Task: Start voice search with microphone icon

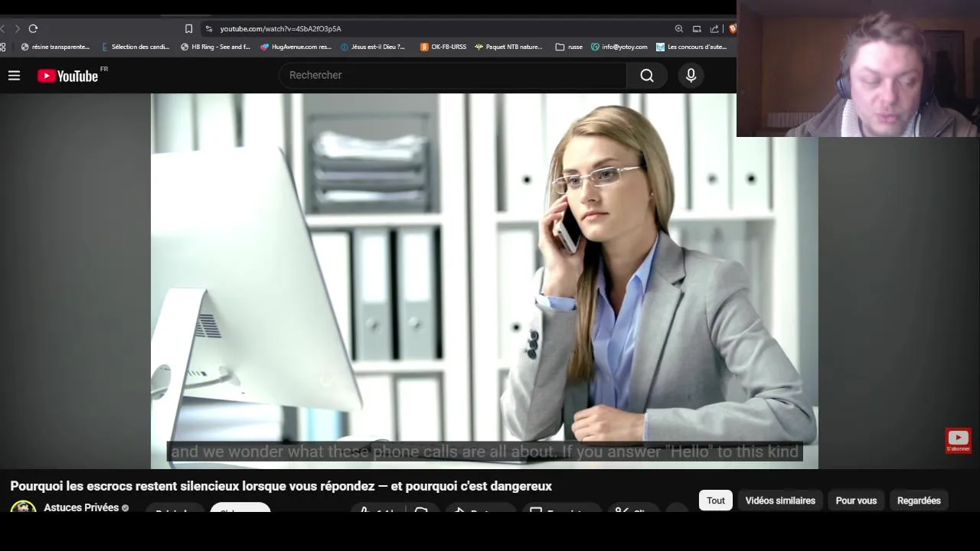Action: click(x=691, y=75)
